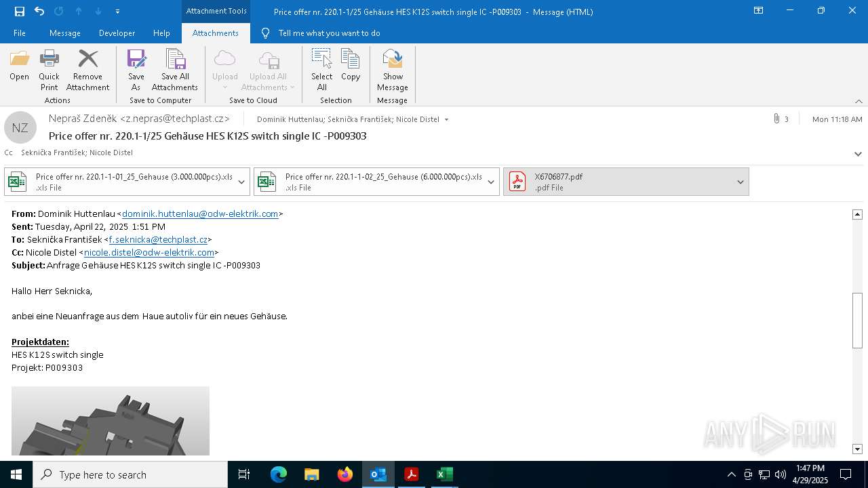Copy the selected attachment

(x=351, y=66)
